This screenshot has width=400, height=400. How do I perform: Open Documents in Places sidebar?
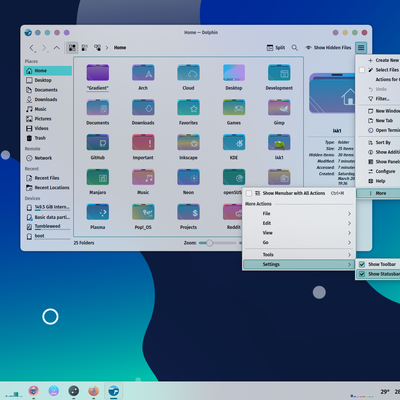(48, 90)
